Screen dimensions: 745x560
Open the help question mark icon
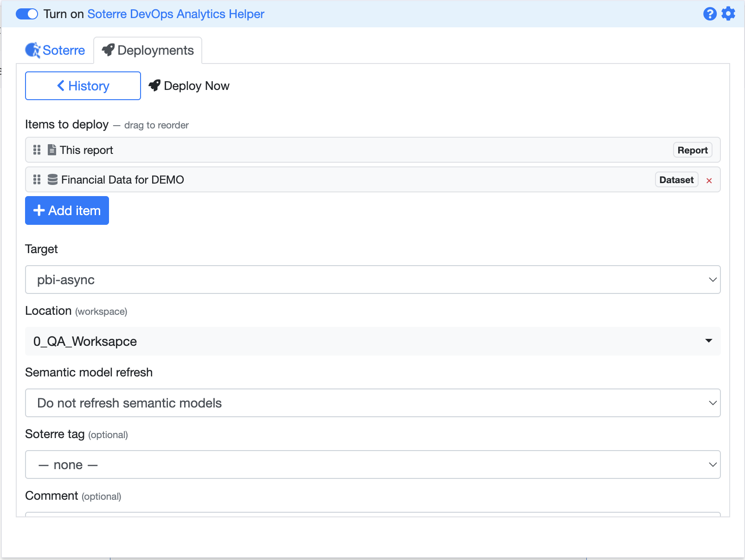tap(710, 14)
